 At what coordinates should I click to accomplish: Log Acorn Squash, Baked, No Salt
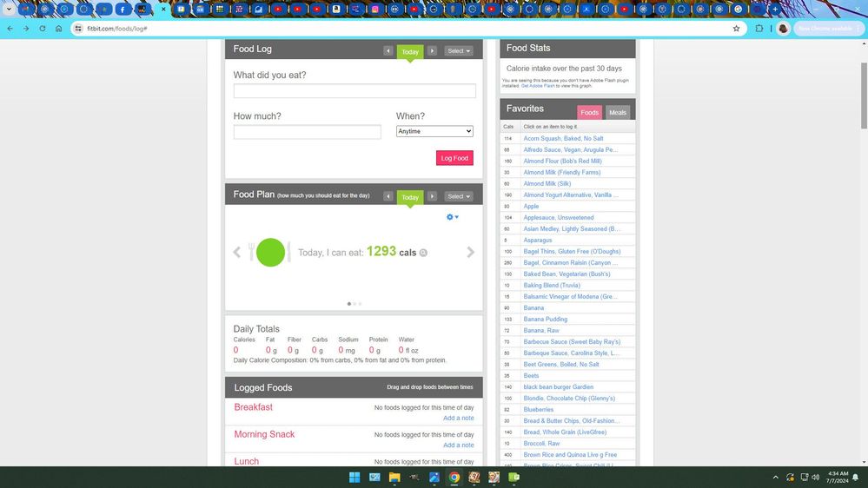564,138
